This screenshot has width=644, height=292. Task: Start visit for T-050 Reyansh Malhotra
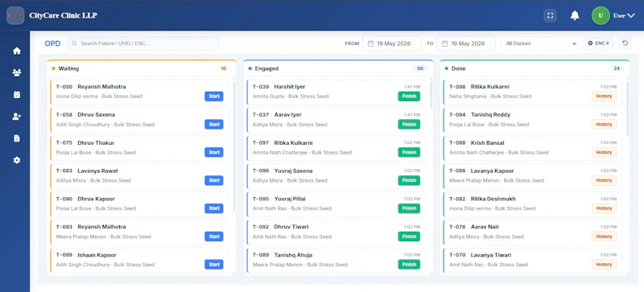214,97
